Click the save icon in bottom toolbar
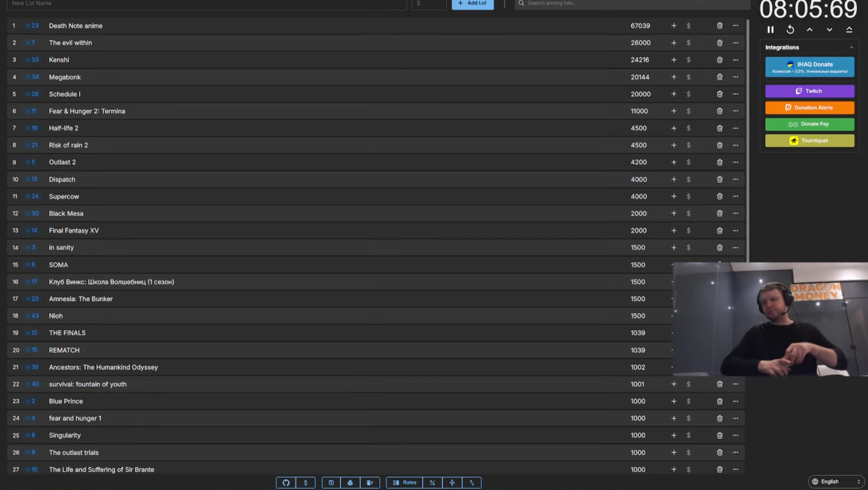868x490 pixels. [x=331, y=483]
